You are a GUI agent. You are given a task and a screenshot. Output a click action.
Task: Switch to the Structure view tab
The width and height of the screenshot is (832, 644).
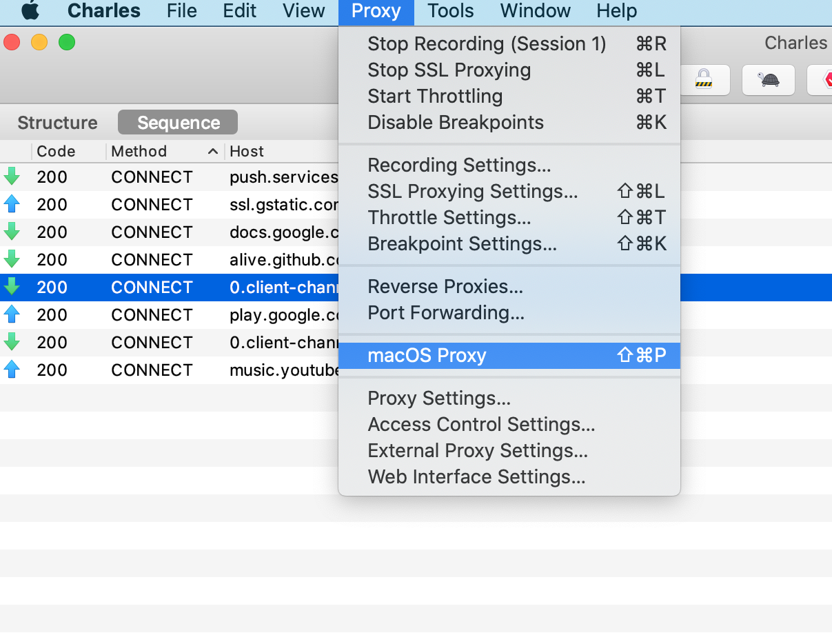pyautogui.click(x=57, y=122)
